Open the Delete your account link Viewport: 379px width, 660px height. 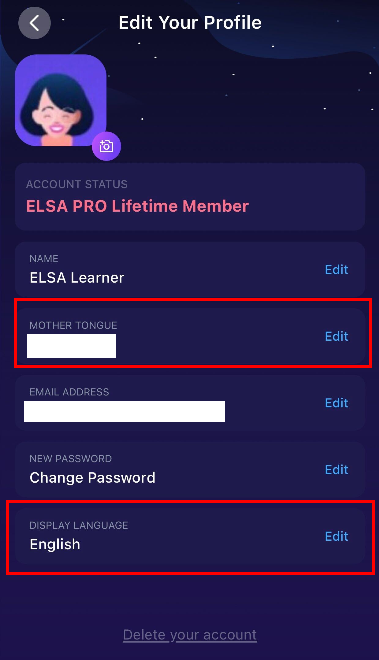click(190, 635)
